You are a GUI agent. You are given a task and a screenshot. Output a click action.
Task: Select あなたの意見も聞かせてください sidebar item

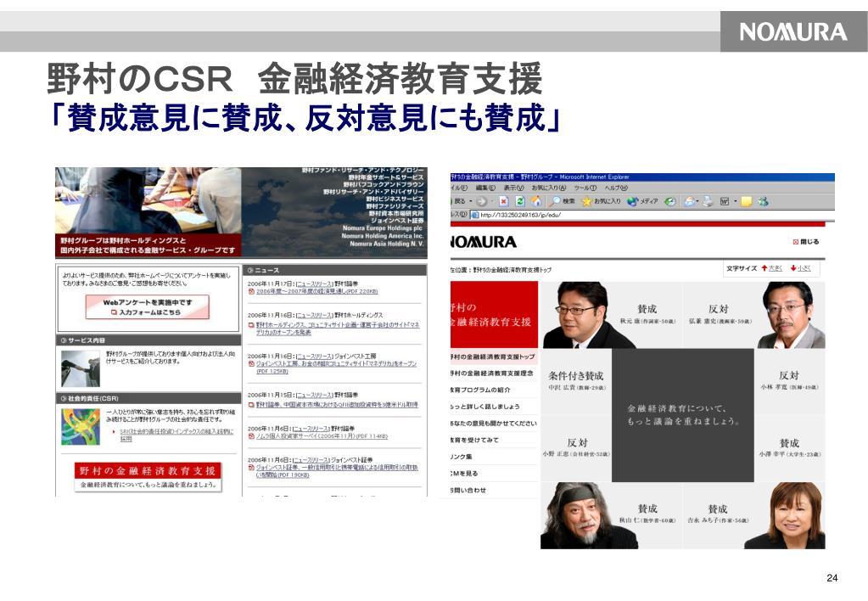pos(493,424)
